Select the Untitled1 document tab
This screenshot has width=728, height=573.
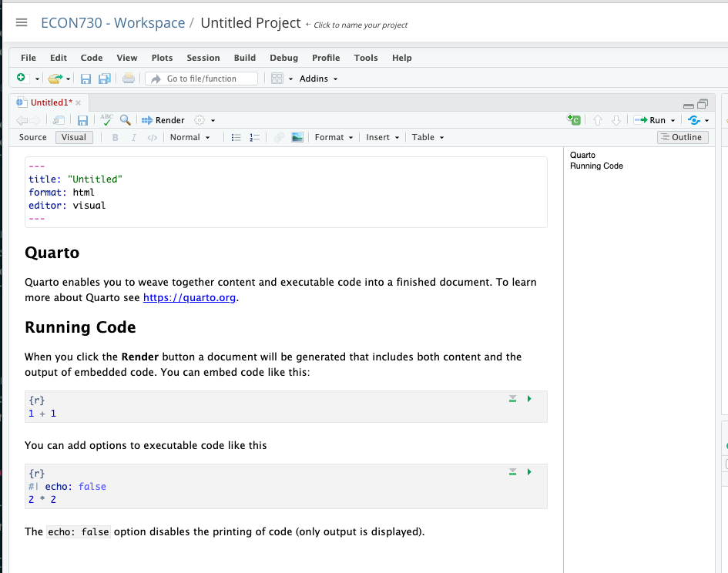(x=51, y=102)
